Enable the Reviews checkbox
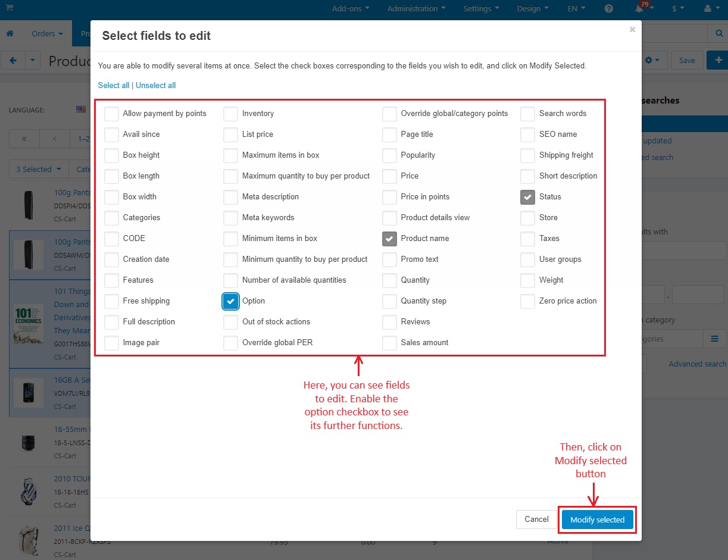728x560 pixels. pyautogui.click(x=389, y=322)
